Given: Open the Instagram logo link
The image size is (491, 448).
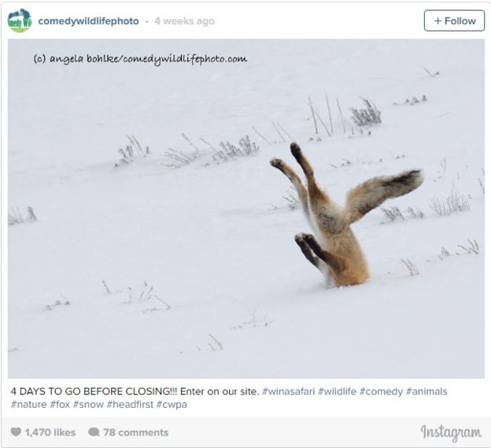Looking at the screenshot, I should coord(451,433).
